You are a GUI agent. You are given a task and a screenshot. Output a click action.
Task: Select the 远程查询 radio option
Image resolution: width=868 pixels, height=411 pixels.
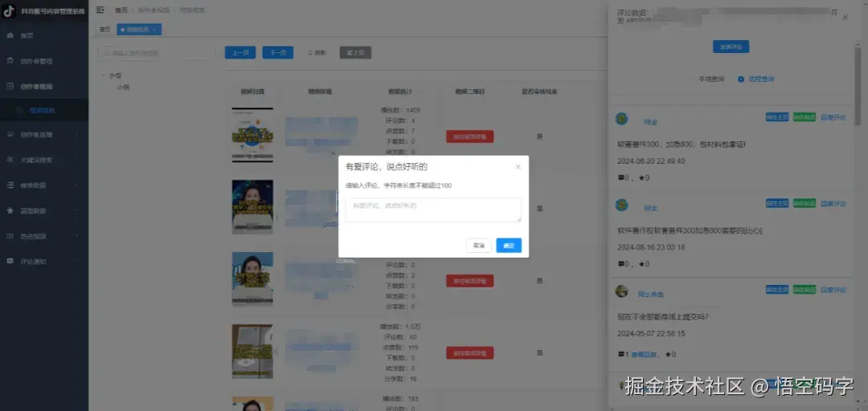756,79
